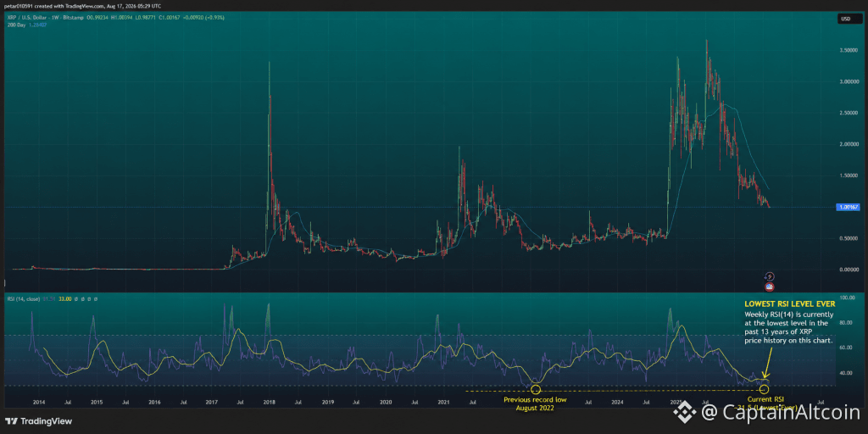Image resolution: width=868 pixels, height=434 pixels.
Task: Click the red US flag event icon
Action: tap(769, 287)
